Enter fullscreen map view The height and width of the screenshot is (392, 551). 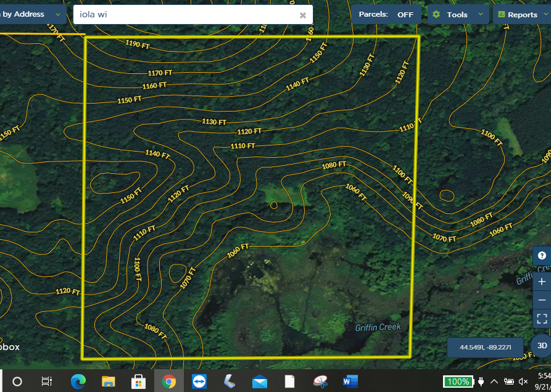coord(542,319)
